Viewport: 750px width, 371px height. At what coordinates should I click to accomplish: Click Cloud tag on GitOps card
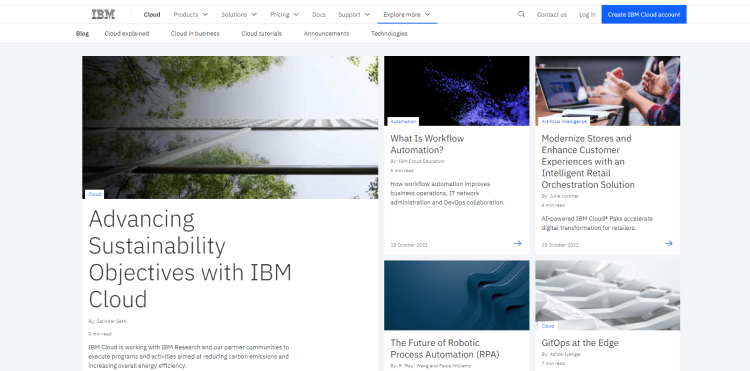point(548,326)
